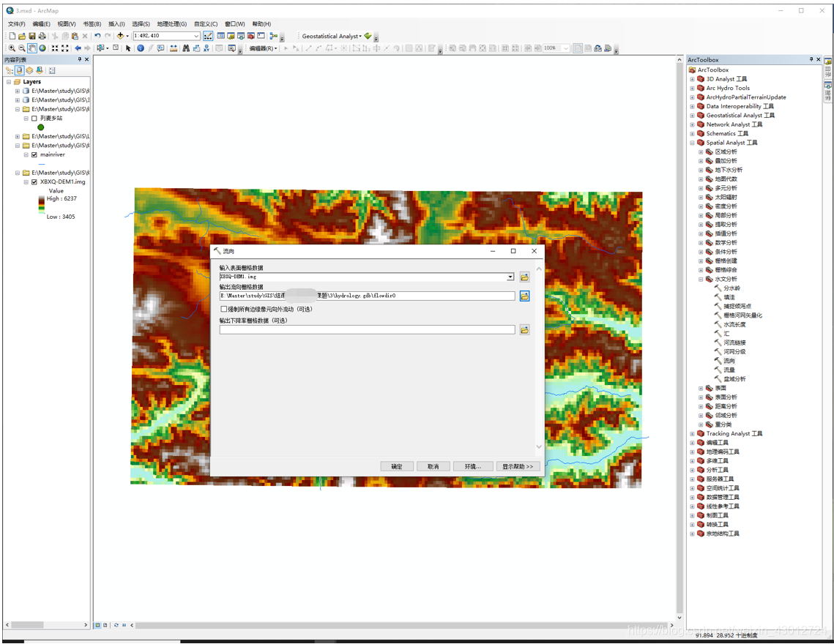834x644 pixels.
Task: Click the green circle symbol of 列麦乡站
Action: coord(41,127)
